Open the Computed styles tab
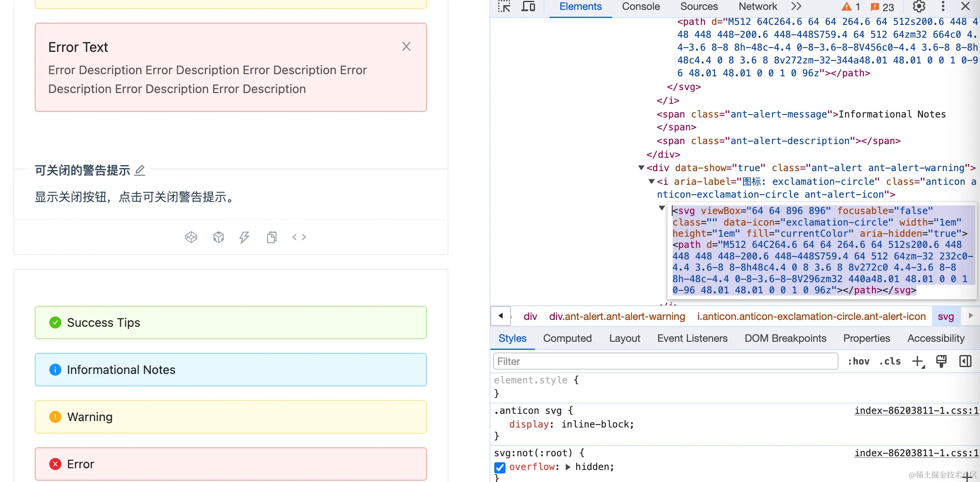The height and width of the screenshot is (482, 980). tap(567, 338)
